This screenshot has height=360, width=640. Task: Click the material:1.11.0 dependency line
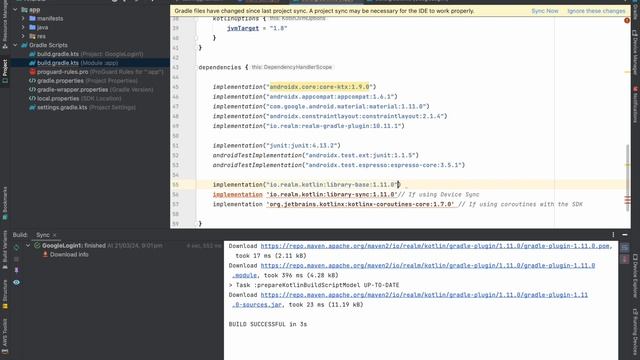(x=321, y=107)
